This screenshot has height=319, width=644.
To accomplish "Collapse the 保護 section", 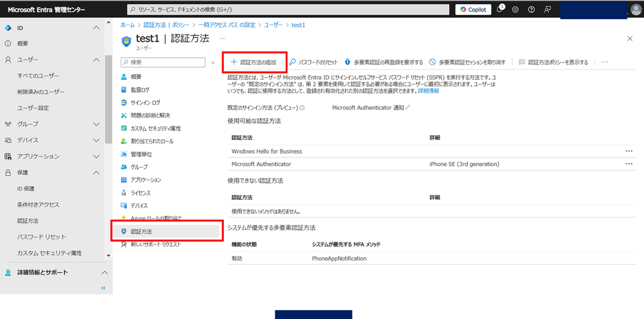I will [x=96, y=172].
